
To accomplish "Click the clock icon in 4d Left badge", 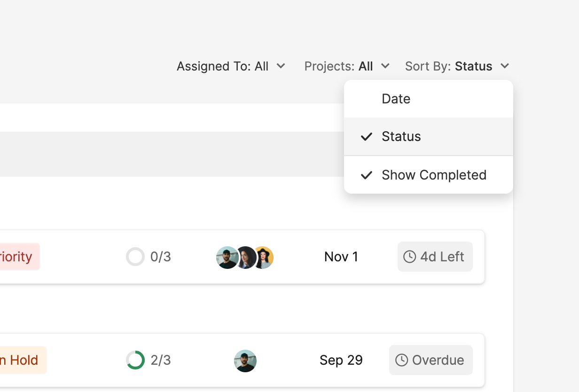I will pos(410,257).
